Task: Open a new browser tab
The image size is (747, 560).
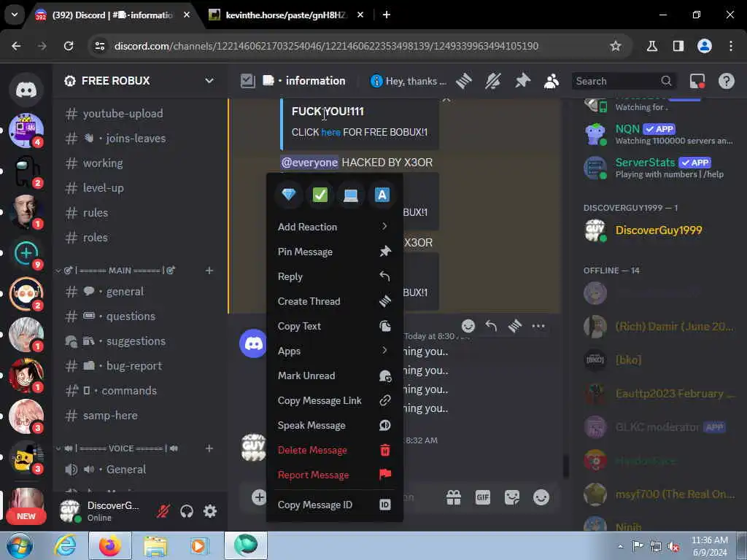Action: [x=387, y=15]
